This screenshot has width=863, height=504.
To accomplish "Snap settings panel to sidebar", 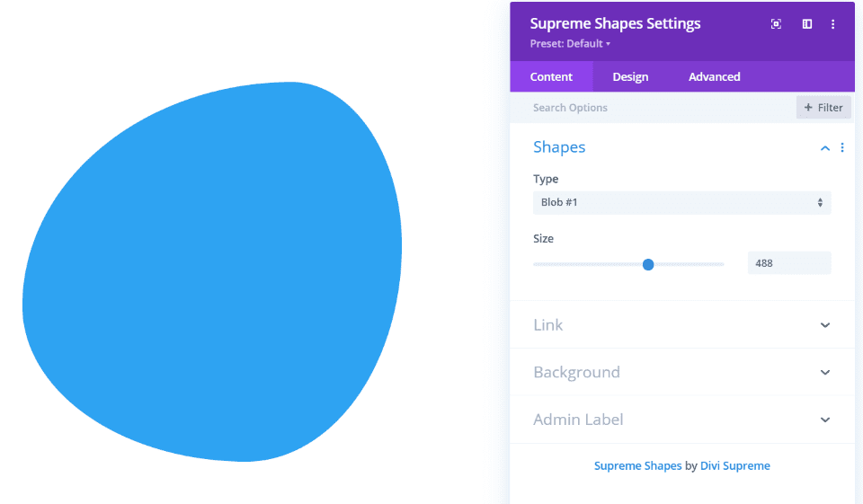I will click(807, 24).
